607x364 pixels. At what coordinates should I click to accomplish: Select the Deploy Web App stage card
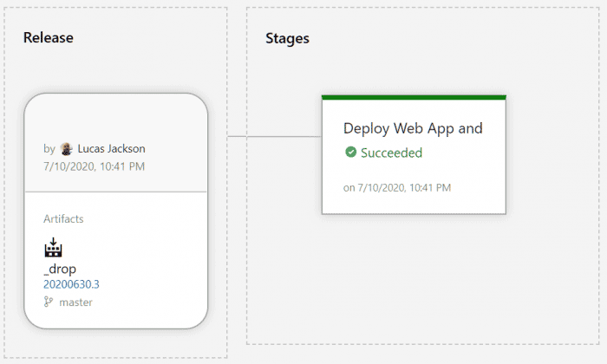[414, 155]
